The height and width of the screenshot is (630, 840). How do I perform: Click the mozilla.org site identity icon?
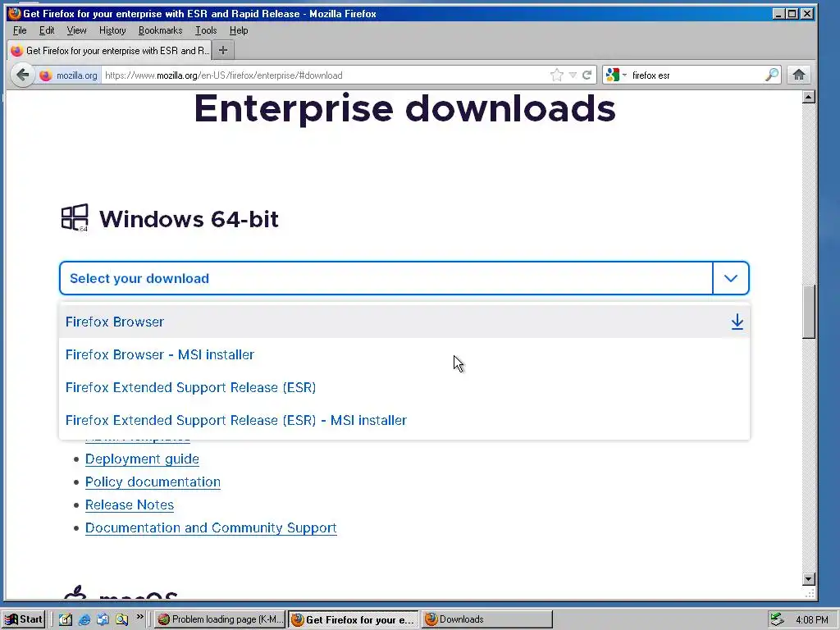[x=46, y=75]
